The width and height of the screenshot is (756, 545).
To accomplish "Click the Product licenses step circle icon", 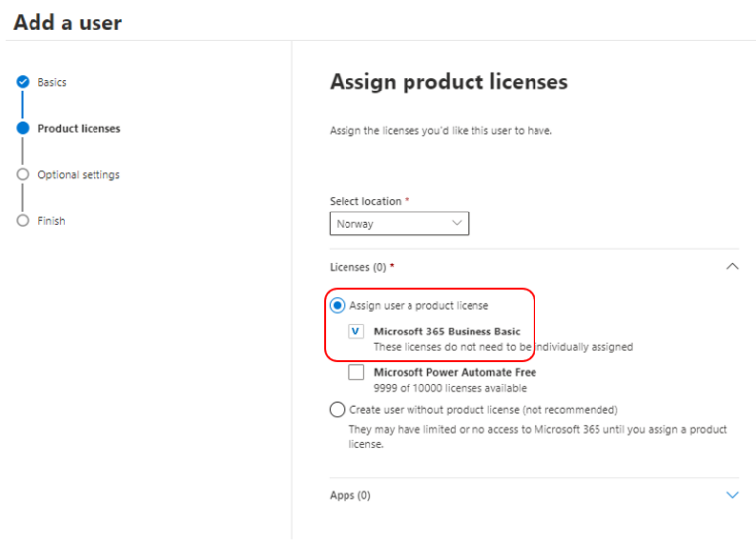I will 23,128.
